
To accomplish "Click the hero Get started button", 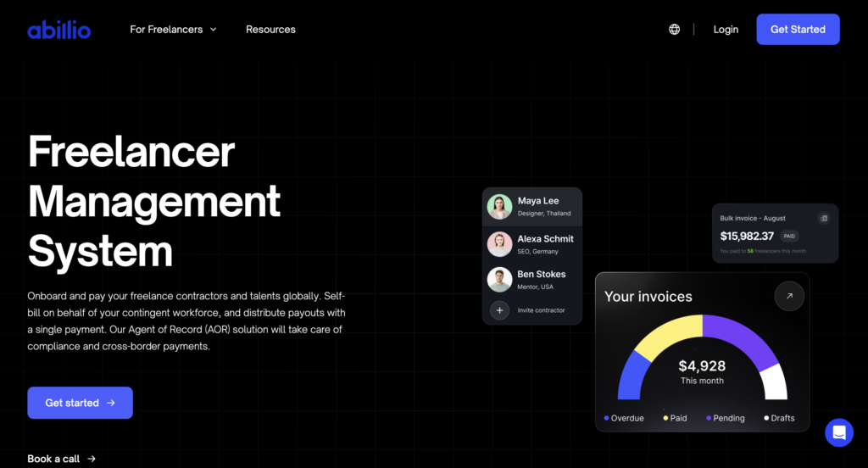I will coord(80,403).
